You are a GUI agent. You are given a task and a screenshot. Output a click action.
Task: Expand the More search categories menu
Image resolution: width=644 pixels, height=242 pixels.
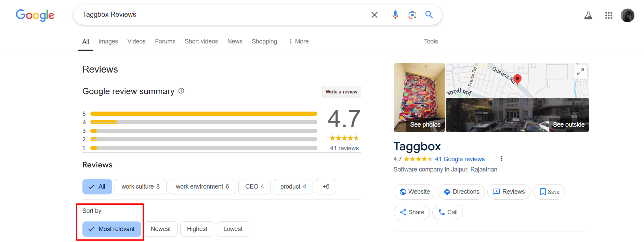click(299, 41)
